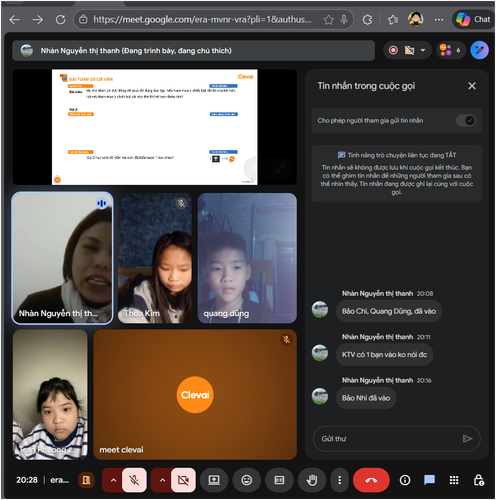Open browser favorites list
496x500 pixels.
tap(393, 20)
